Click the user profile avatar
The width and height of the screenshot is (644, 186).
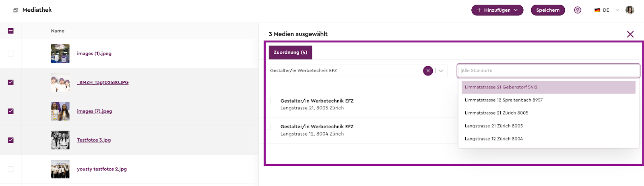pyautogui.click(x=630, y=10)
